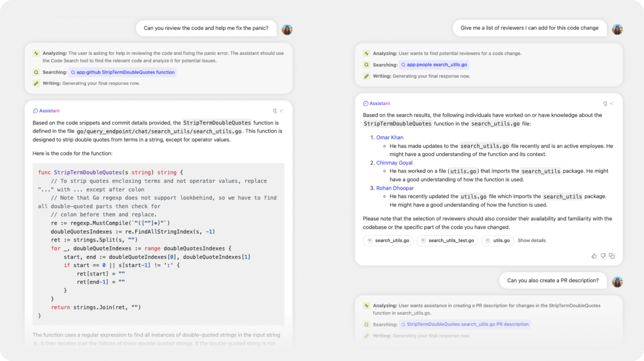This screenshot has height=361, width=644.
Task: Open the search_utils.go source chip
Action: tap(388, 240)
